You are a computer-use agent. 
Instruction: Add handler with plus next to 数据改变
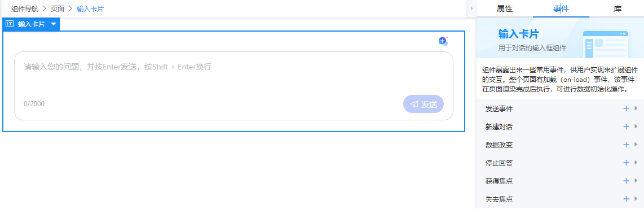(626, 145)
